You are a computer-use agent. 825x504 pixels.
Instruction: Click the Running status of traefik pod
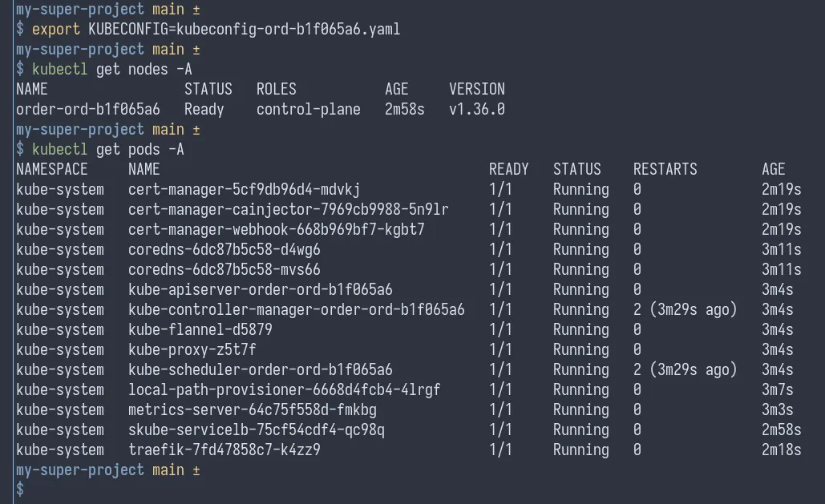pos(580,450)
